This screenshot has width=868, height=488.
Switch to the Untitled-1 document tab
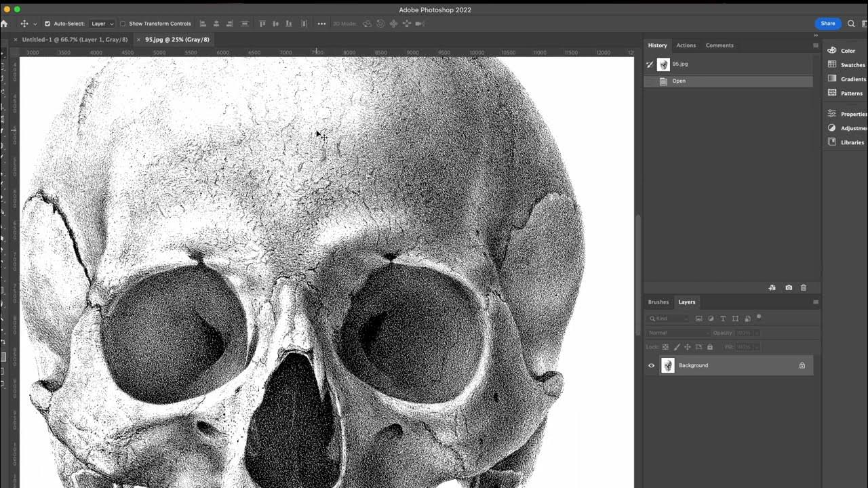[x=75, y=39]
